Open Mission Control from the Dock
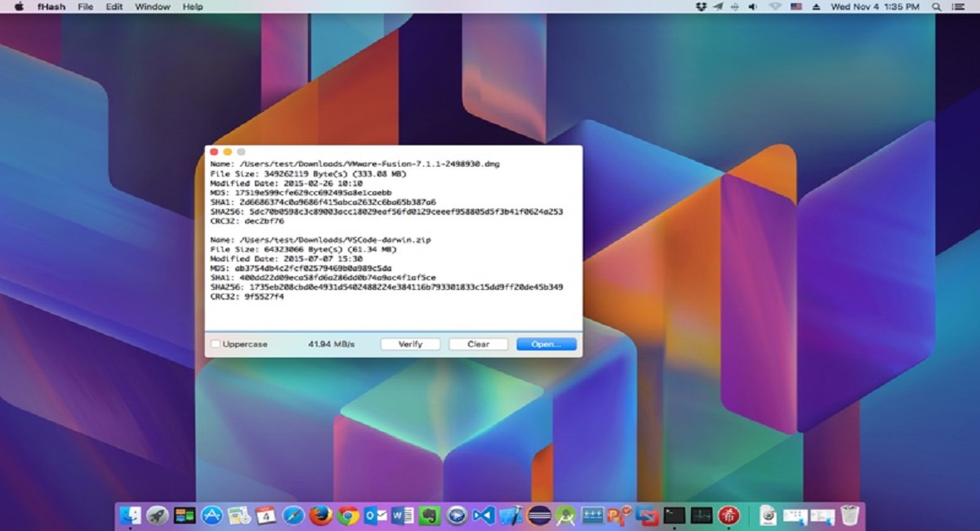The height and width of the screenshot is (531, 980). pyautogui.click(x=185, y=515)
